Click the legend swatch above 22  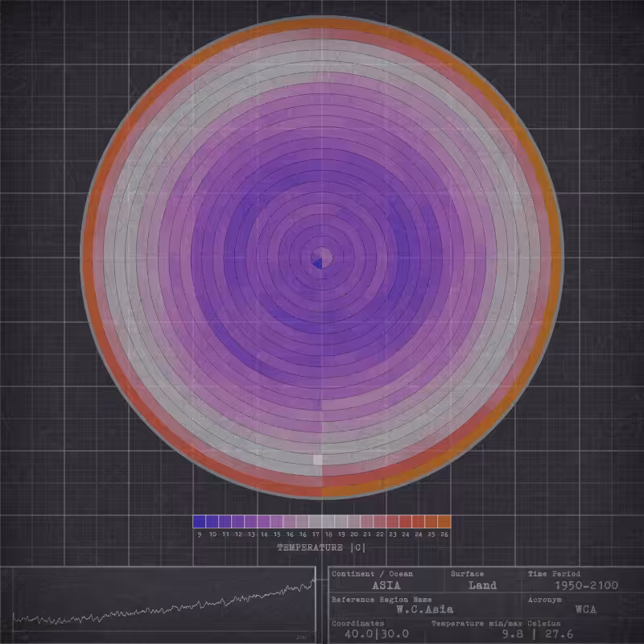pyautogui.click(x=380, y=522)
